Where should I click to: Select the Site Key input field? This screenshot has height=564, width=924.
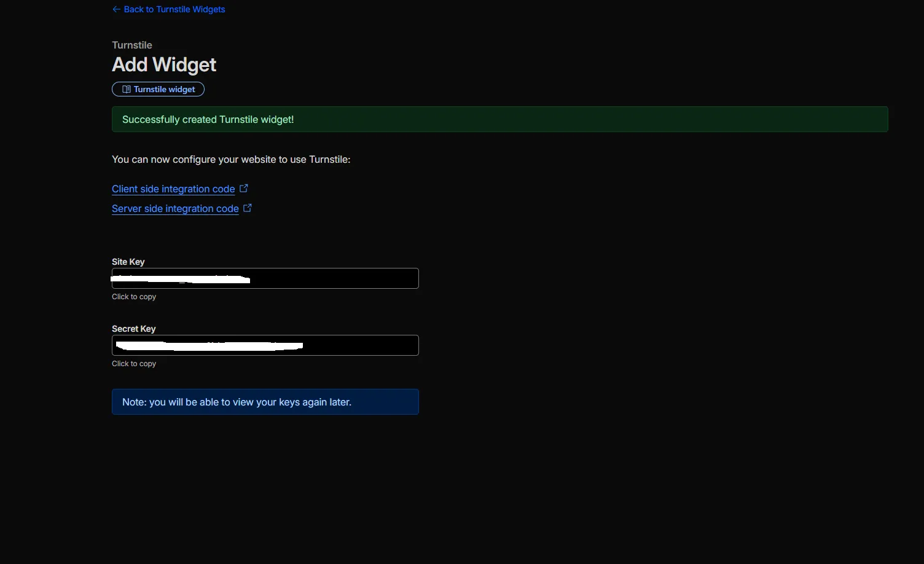click(264, 278)
